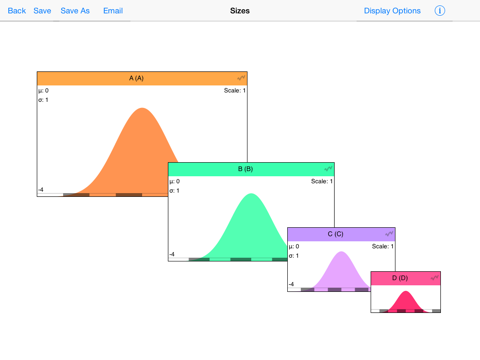Screen dimensions: 480x360
Task: Click the Sizes title text
Action: click(240, 11)
